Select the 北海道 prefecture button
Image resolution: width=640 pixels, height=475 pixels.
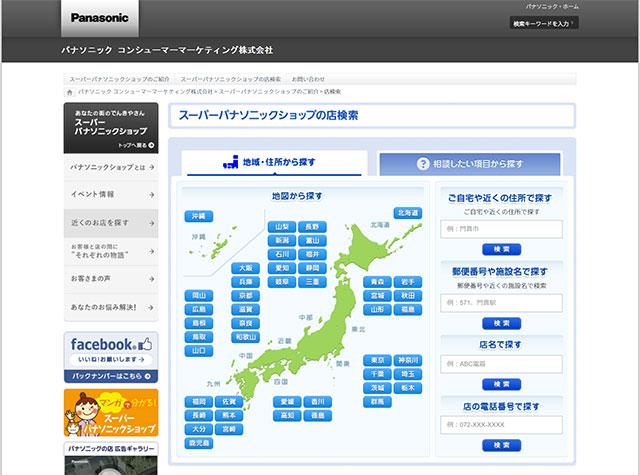tap(408, 213)
